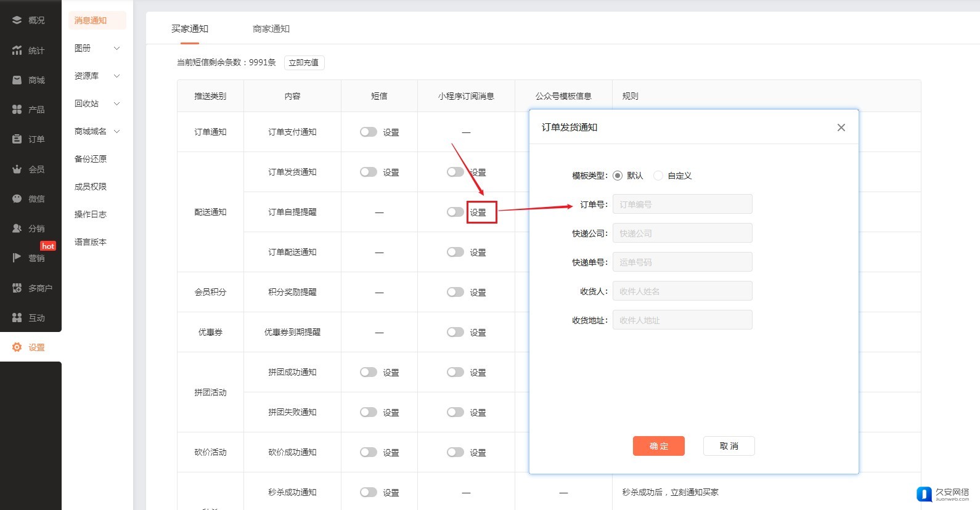Image resolution: width=980 pixels, height=510 pixels.
Task: Toggle the 短信 switch for 订单支付通知
Action: point(369,132)
